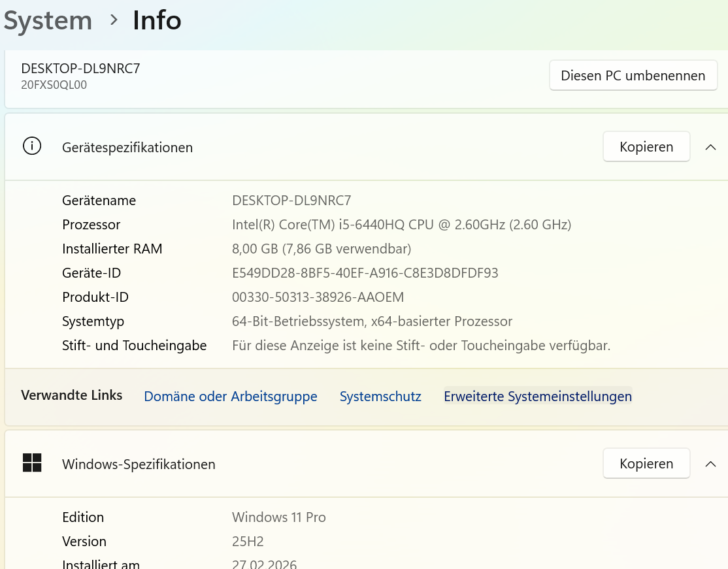Click the Version label
This screenshot has width=728, height=569.
[x=84, y=541]
